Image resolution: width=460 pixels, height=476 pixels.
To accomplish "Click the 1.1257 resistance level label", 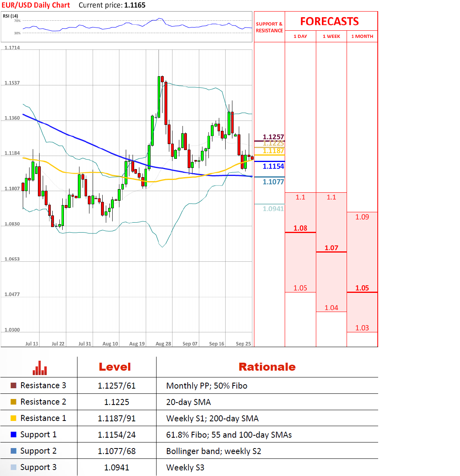I will [x=273, y=137].
